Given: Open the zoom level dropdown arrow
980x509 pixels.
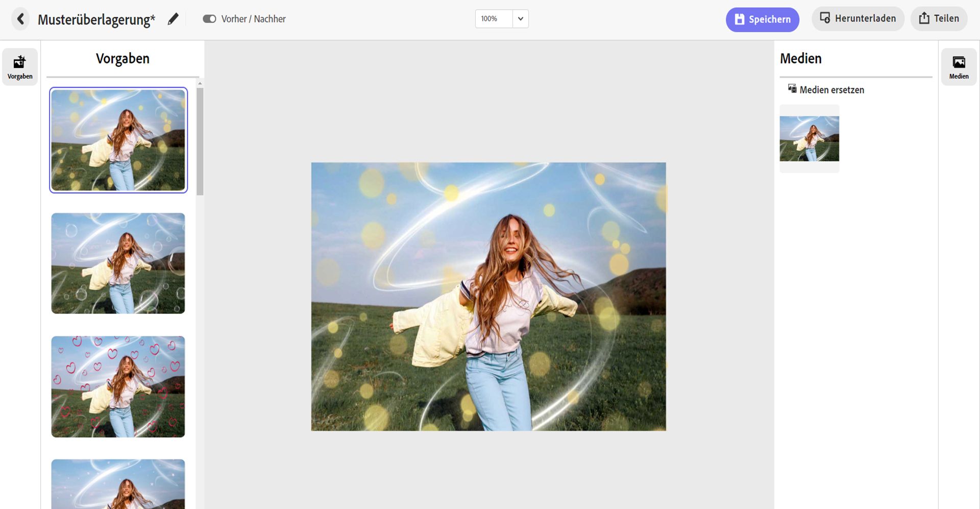Looking at the screenshot, I should click(521, 19).
